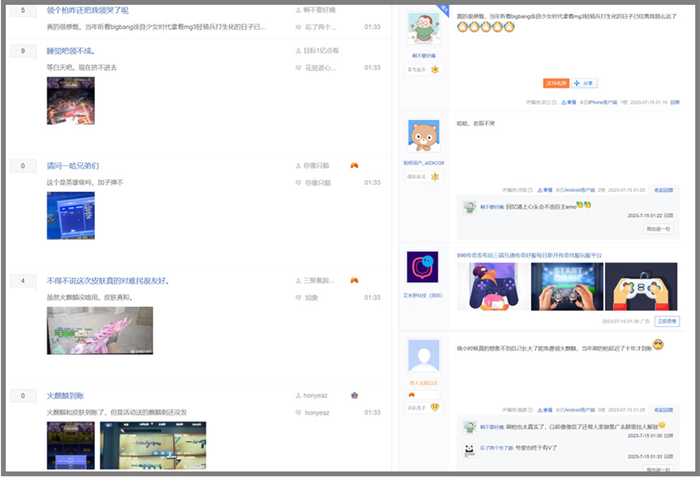
Task: Open thread 不得不说这次皮肤真的对难民很友好
Action: click(x=108, y=281)
